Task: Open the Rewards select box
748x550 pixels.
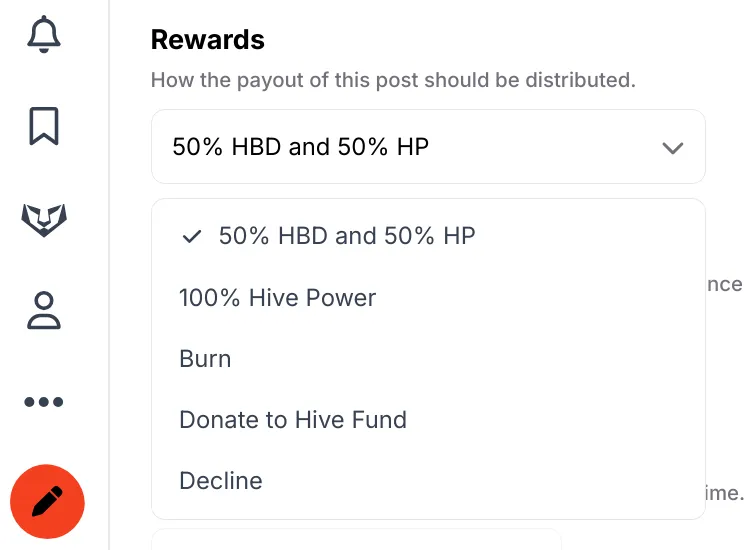Action: [x=428, y=146]
